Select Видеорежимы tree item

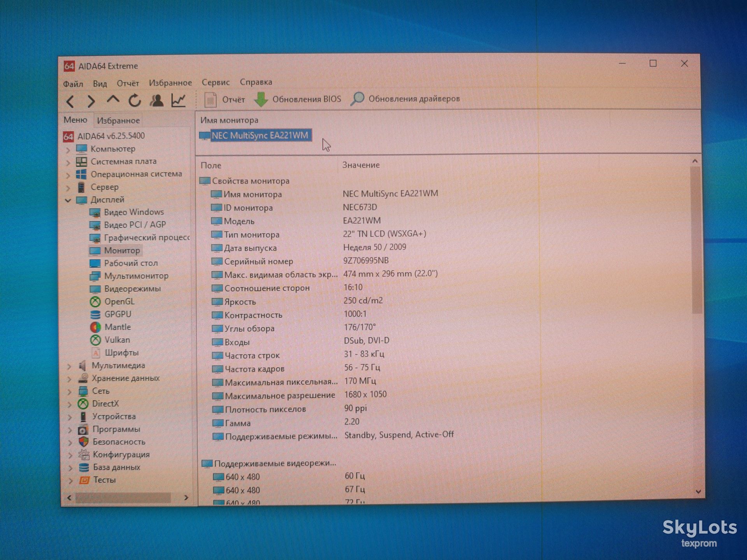(x=125, y=289)
